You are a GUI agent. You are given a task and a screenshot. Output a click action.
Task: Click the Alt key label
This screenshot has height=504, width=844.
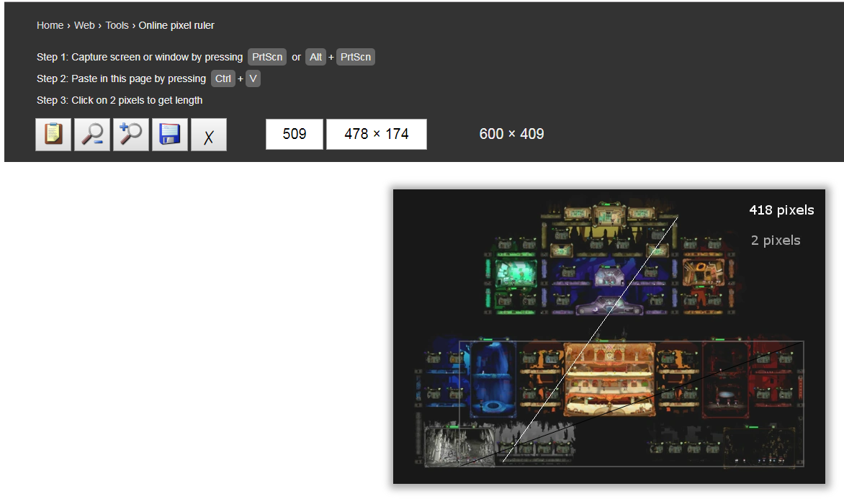click(316, 57)
